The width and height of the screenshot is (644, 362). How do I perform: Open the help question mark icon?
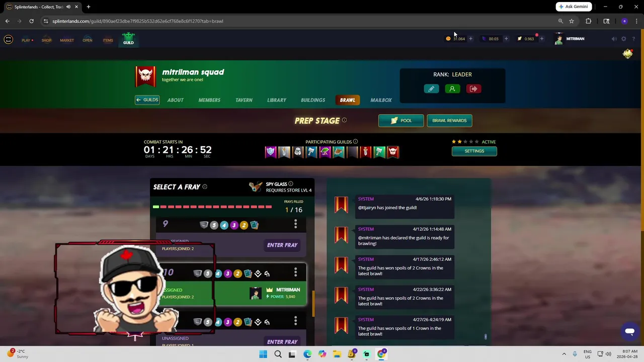(633, 39)
